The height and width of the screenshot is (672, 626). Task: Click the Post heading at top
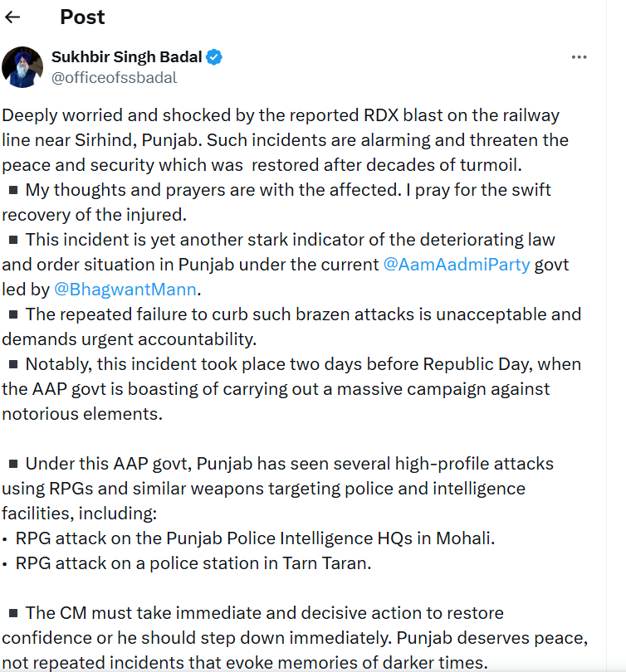click(x=82, y=17)
